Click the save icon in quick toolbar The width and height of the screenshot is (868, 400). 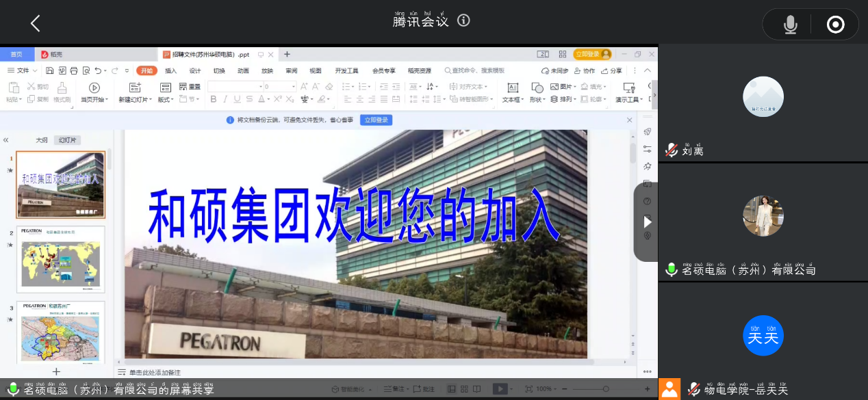pos(50,70)
